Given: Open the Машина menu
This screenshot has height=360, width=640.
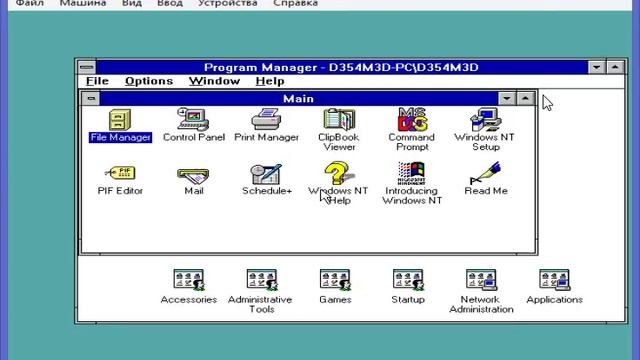Looking at the screenshot, I should point(83,3).
